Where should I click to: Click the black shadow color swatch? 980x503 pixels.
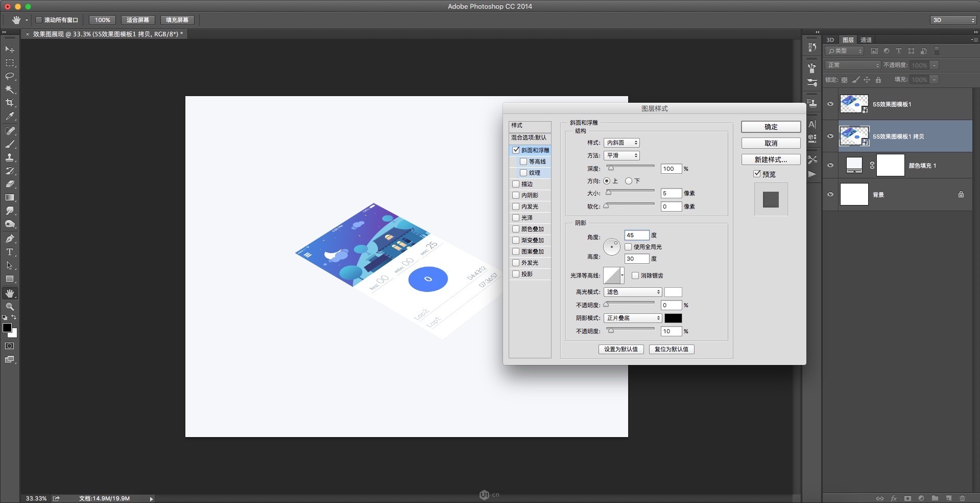(x=673, y=318)
